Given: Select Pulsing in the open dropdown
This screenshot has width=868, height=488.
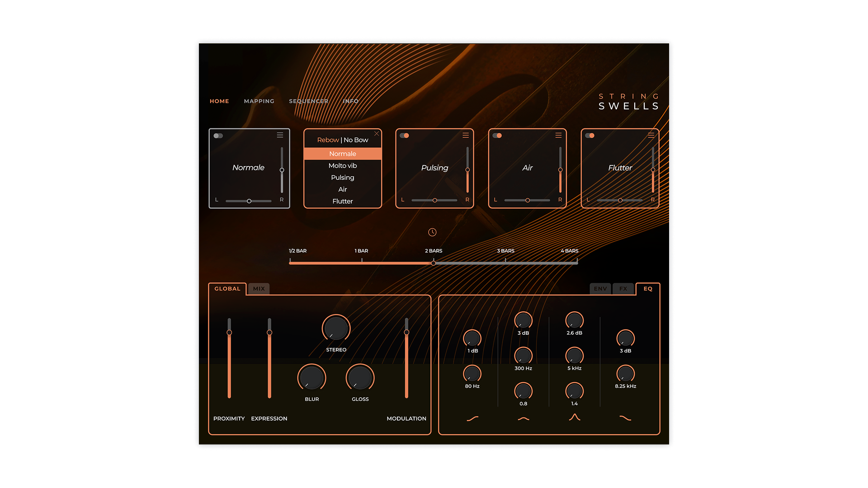Looking at the screenshot, I should [x=342, y=178].
